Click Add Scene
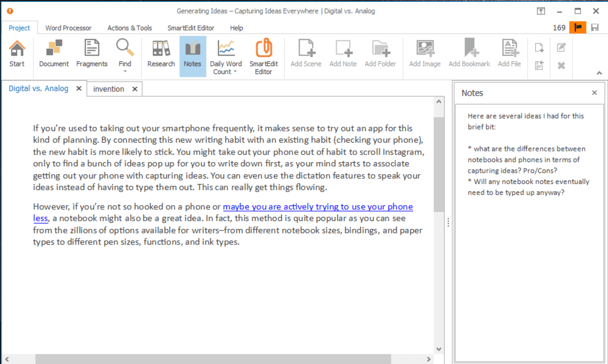608x364 pixels. point(306,54)
